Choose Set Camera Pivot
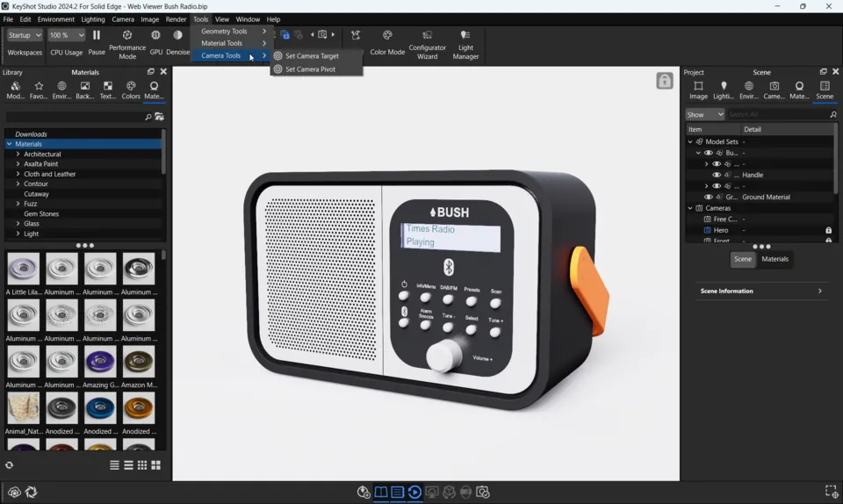The height and width of the screenshot is (504, 843). point(310,69)
